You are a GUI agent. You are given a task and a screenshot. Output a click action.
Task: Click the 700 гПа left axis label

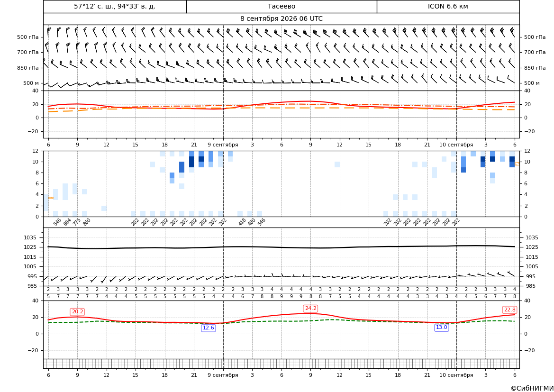(x=28, y=52)
